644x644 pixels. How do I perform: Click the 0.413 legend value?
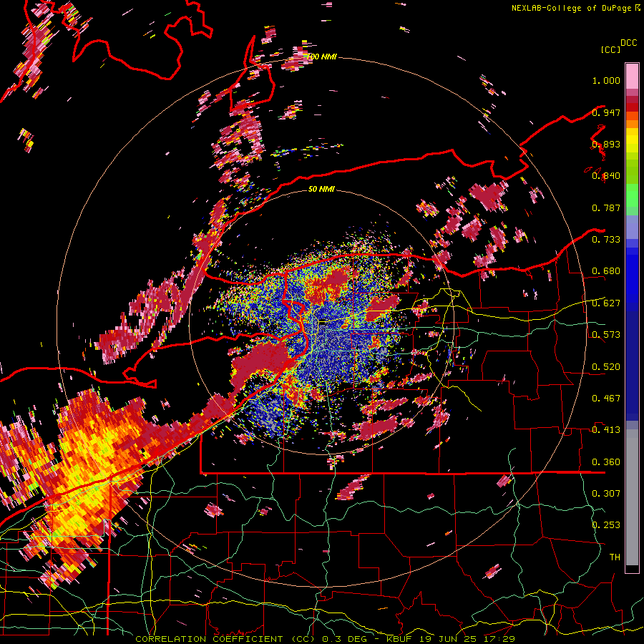(x=606, y=430)
